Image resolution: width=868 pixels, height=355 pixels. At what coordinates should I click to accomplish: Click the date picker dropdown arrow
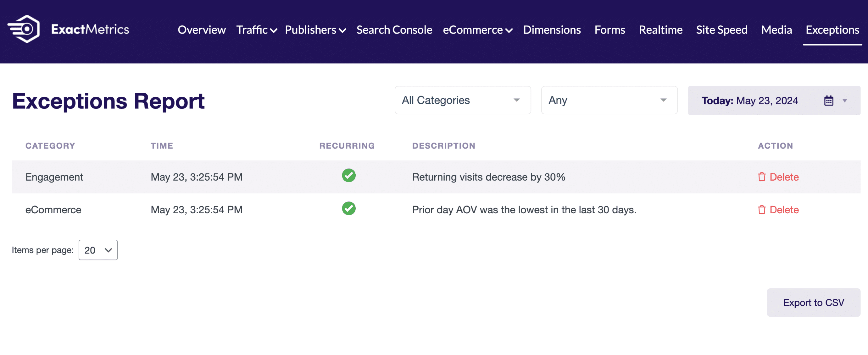844,101
